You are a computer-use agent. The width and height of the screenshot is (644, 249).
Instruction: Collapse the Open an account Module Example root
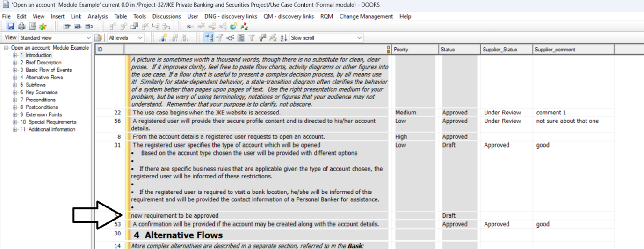pos(7,48)
